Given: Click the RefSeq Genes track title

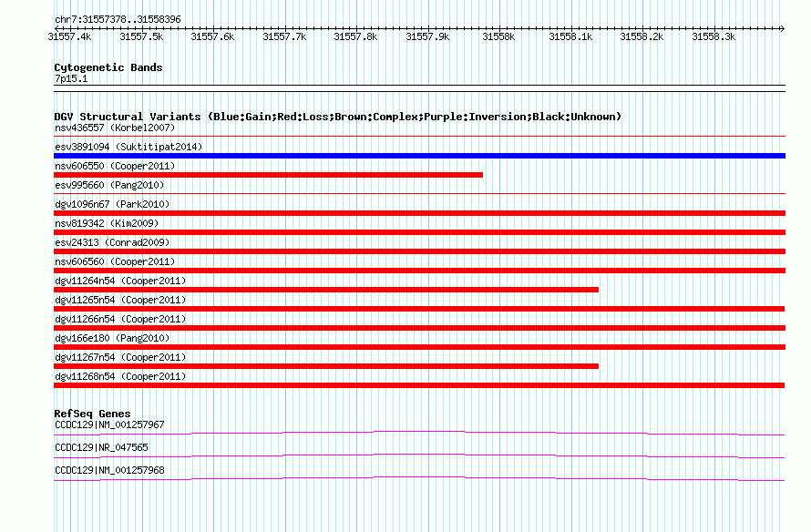Looking at the screenshot, I should 92,414.
